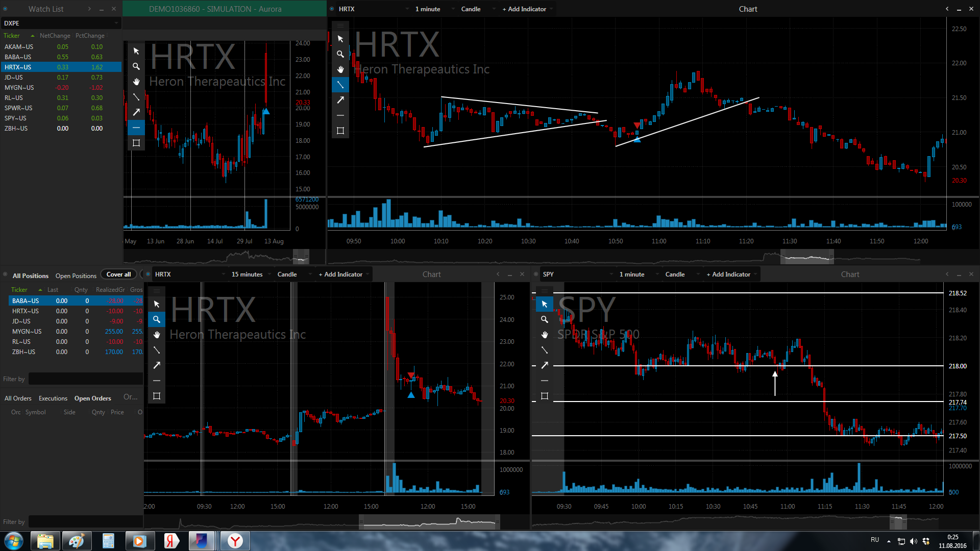Toggle link circle on HRTX 1 minute chart
The height and width of the screenshot is (551, 980).
point(332,9)
